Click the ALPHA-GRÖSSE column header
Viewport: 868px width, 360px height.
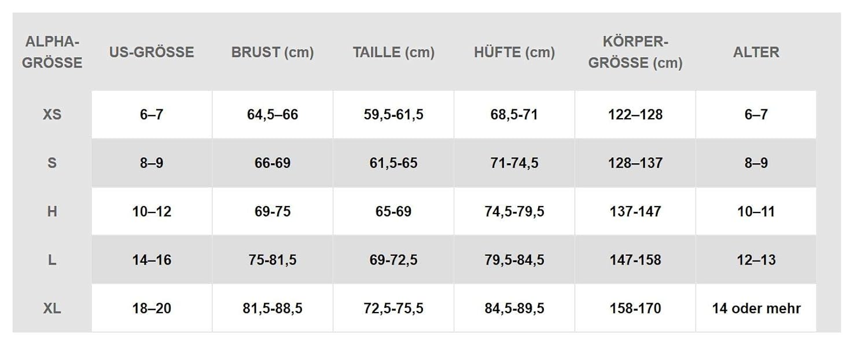click(x=52, y=52)
